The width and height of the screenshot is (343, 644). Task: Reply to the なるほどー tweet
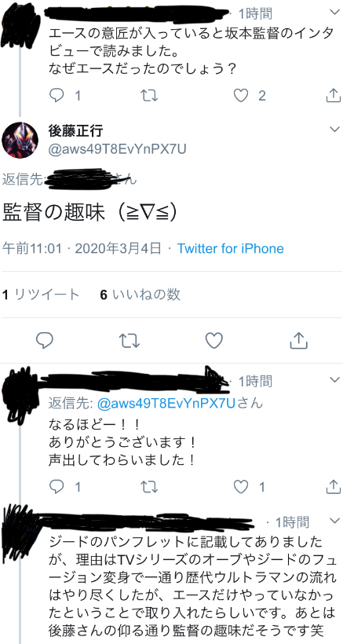[57, 487]
